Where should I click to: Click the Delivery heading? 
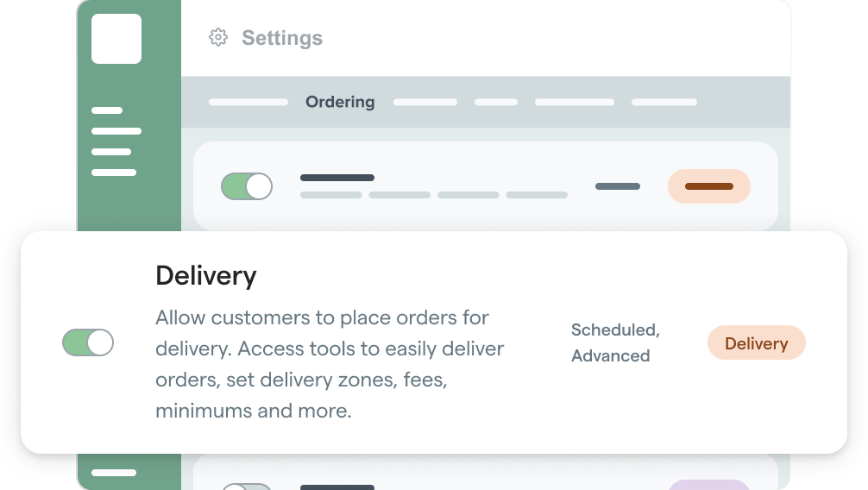pyautogui.click(x=206, y=276)
